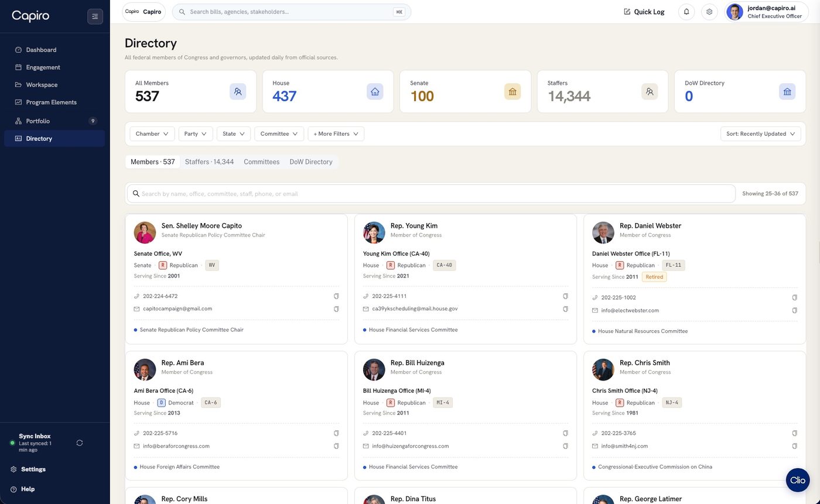The height and width of the screenshot is (504, 820).
Task: Click Quick Log in the header
Action: point(644,12)
